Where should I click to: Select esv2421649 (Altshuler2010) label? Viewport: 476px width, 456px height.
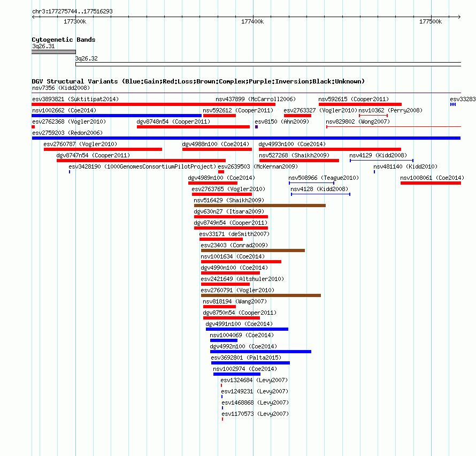pos(242,279)
